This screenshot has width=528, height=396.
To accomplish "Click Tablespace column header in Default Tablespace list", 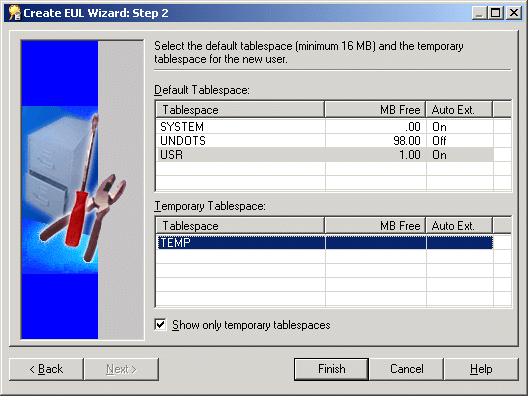I will (x=240, y=110).
